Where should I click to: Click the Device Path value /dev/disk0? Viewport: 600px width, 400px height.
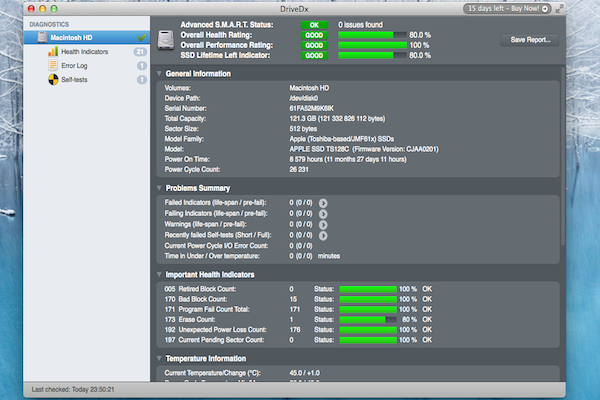click(303, 98)
